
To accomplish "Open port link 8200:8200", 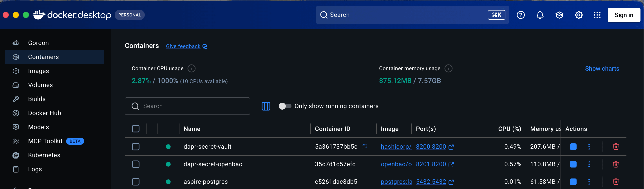I will (434, 147).
